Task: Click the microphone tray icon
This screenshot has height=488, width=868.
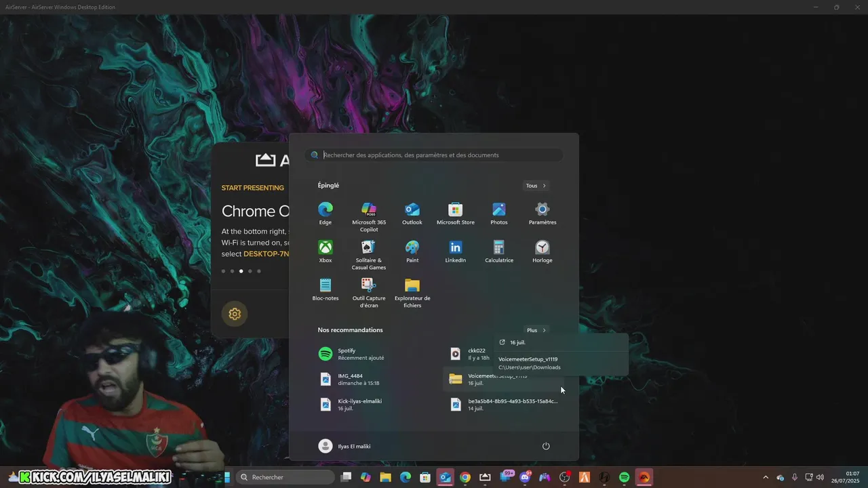Action: point(795,477)
